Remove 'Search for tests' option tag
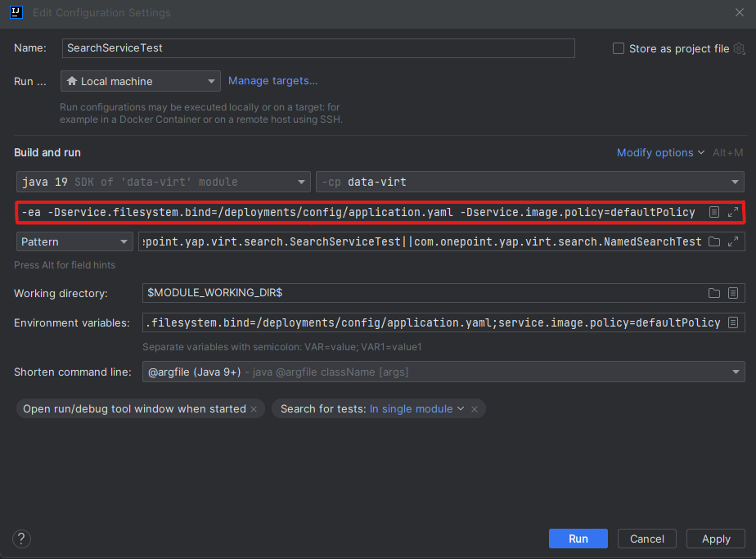This screenshot has width=756, height=559. (x=475, y=409)
